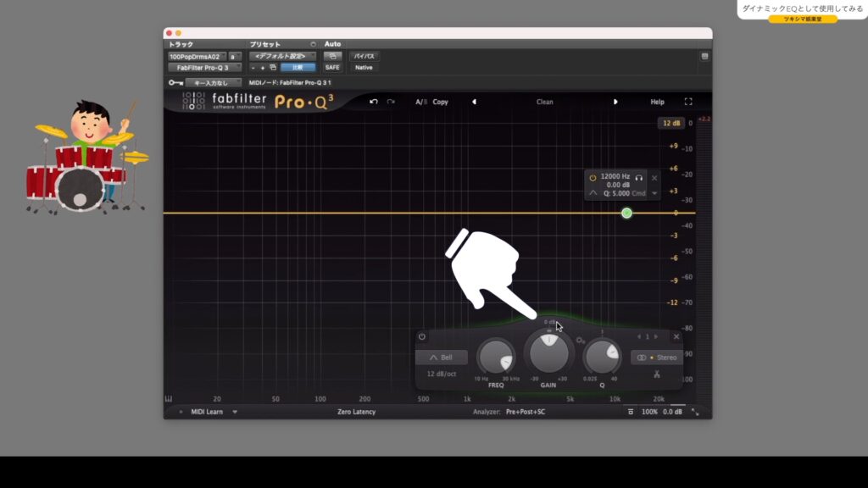Toggle the piano keyboard display icon
868x488 pixels.
(169, 399)
